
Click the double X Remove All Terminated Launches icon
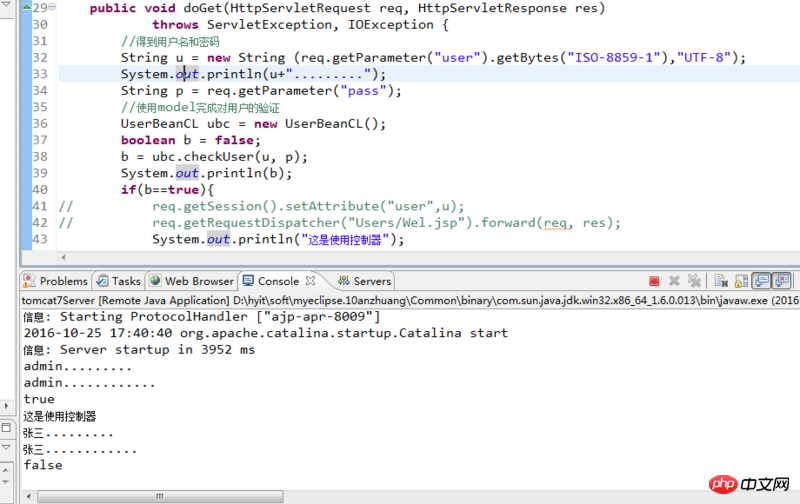click(x=694, y=281)
